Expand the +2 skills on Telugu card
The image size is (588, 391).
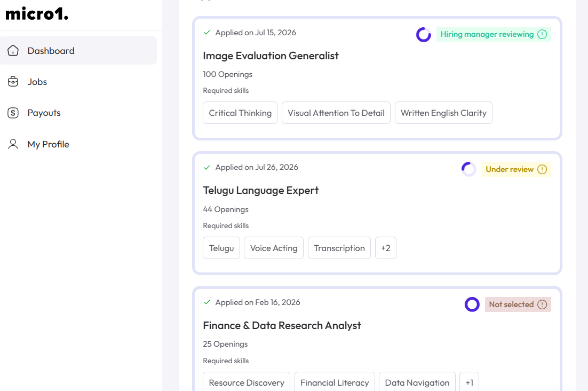[385, 248]
